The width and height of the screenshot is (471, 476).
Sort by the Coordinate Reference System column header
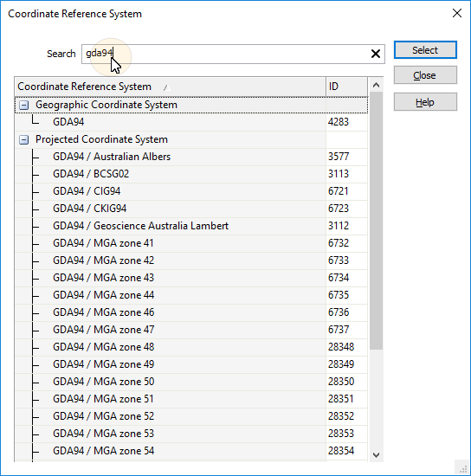click(x=170, y=87)
